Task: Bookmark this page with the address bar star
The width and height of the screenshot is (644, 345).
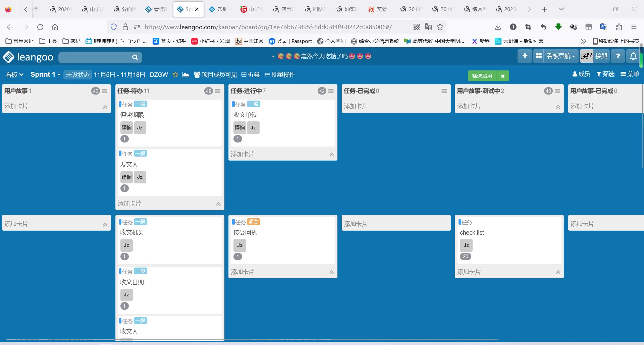Action: (x=440, y=27)
